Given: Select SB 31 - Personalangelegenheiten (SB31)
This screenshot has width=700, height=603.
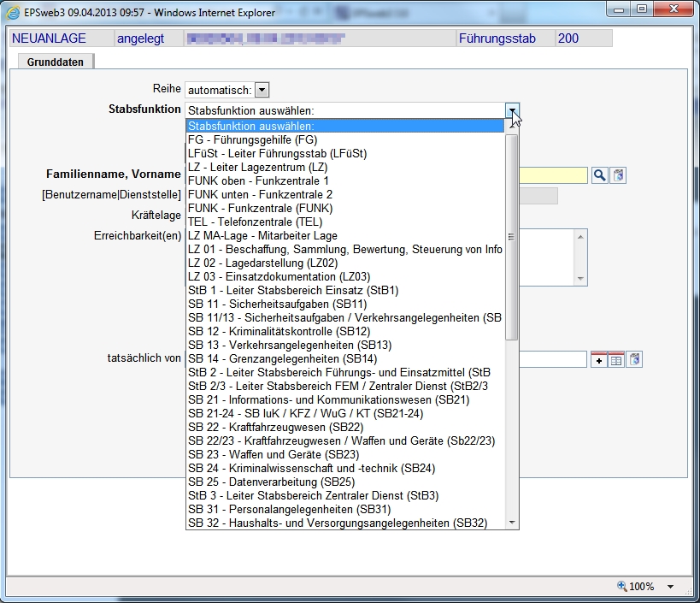Looking at the screenshot, I should click(344, 510).
